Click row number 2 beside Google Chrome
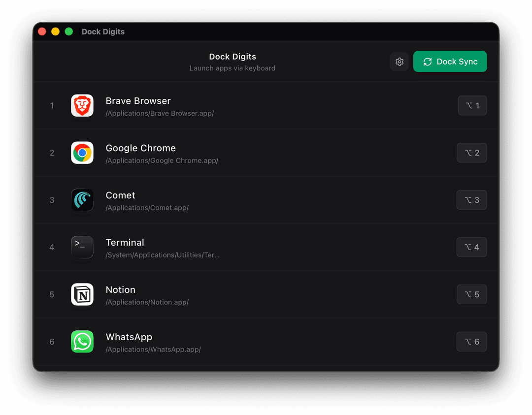Viewport: 532px width, 415px height. (52, 153)
